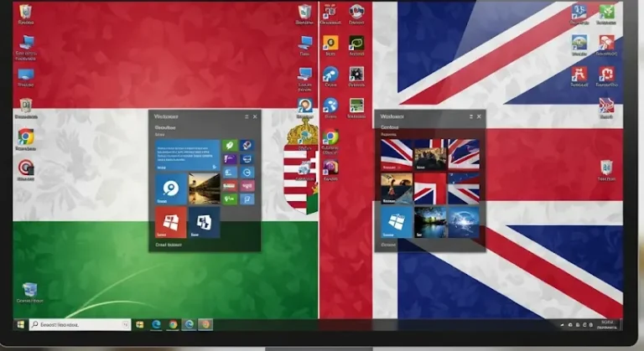This screenshot has height=351, width=644.
Task: Open the menu icon in left window titlebar
Action: click(247, 116)
